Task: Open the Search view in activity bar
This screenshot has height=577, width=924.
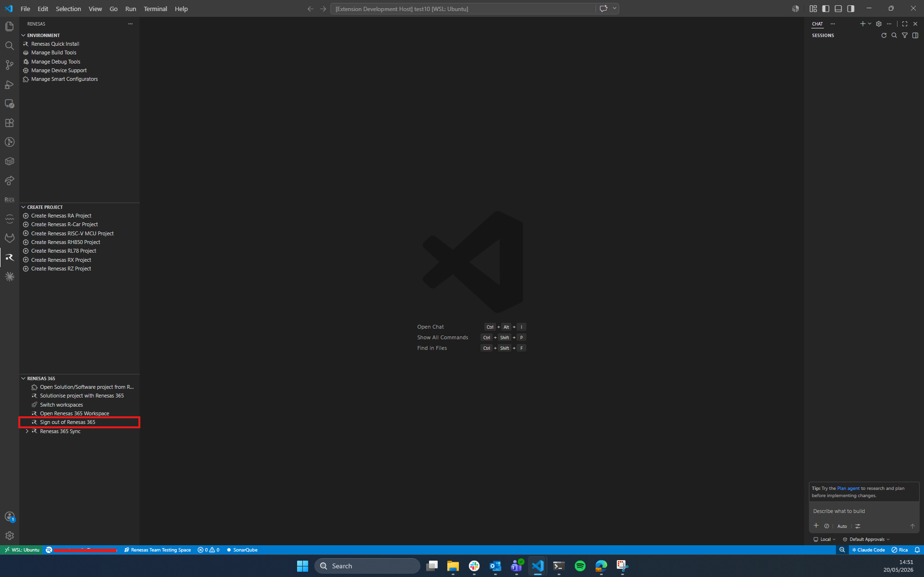Action: [9, 46]
